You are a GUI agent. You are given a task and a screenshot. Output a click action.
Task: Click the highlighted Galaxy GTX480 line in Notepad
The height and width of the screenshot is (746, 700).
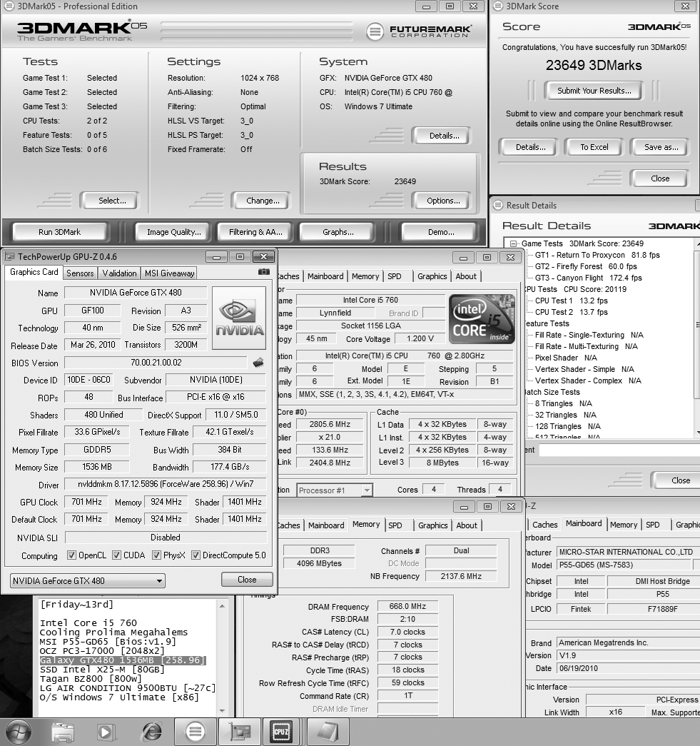123,660
